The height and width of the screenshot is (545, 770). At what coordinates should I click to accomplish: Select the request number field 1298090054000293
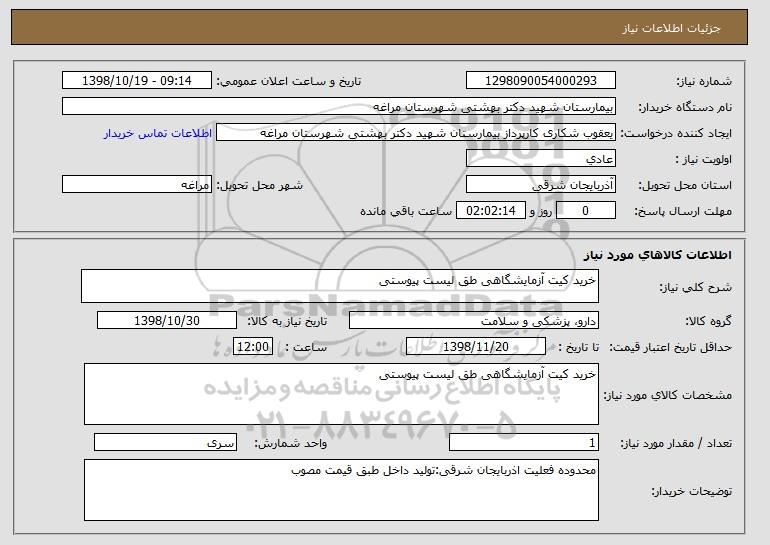(x=541, y=81)
